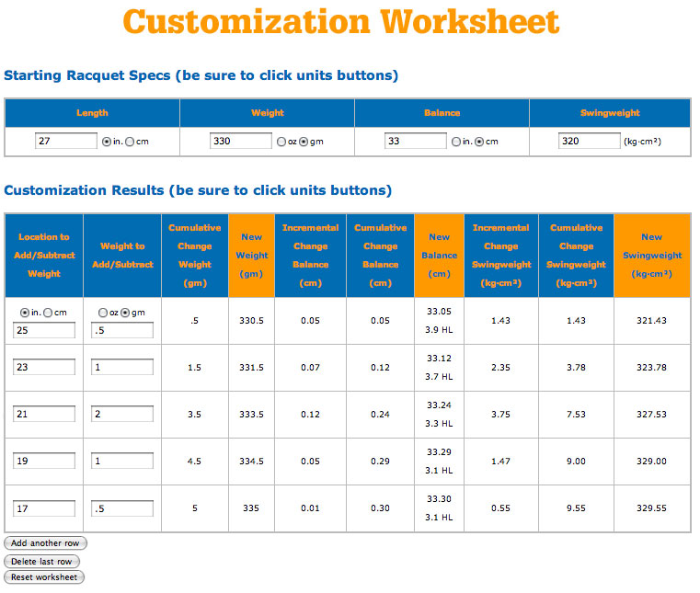Screen dimensions: 700x593
Task: Click the location field containing 21
Action: click(x=44, y=414)
